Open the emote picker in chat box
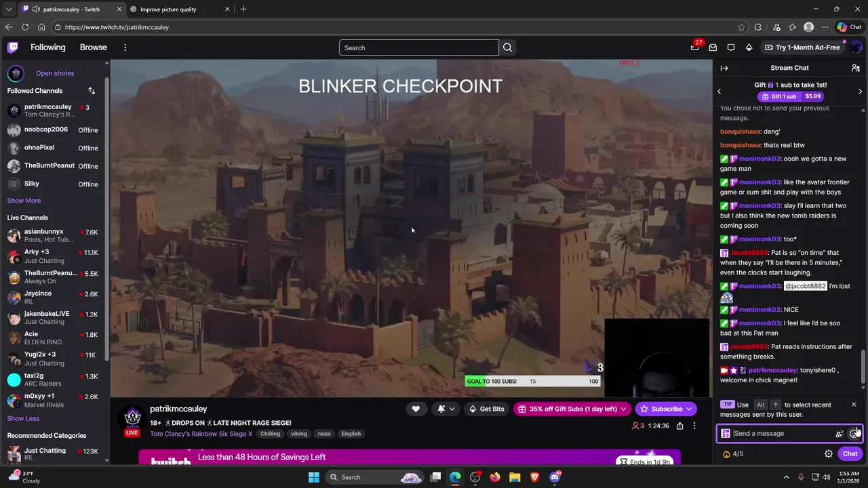This screenshot has height=488, width=868. tap(854, 434)
